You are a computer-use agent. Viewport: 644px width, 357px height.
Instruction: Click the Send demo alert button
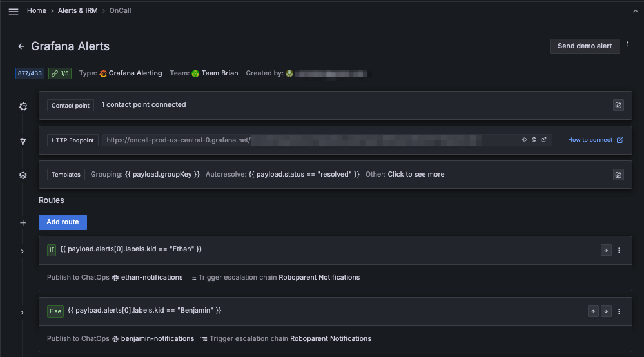tap(585, 46)
